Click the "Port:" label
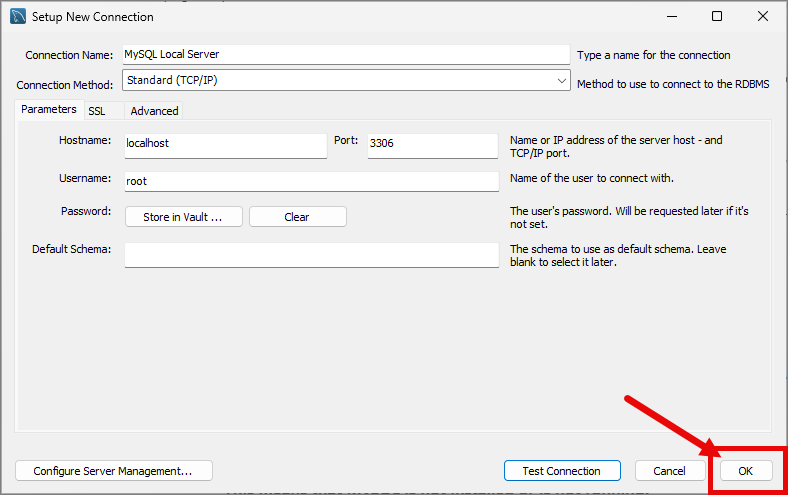This screenshot has height=495, width=788. (x=346, y=140)
